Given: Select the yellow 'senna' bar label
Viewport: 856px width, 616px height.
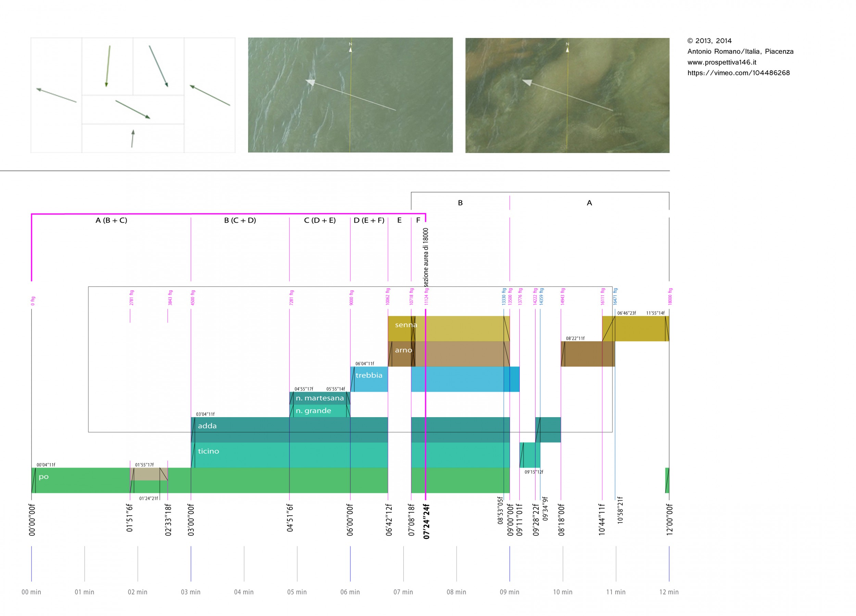Looking at the screenshot, I should (x=406, y=325).
